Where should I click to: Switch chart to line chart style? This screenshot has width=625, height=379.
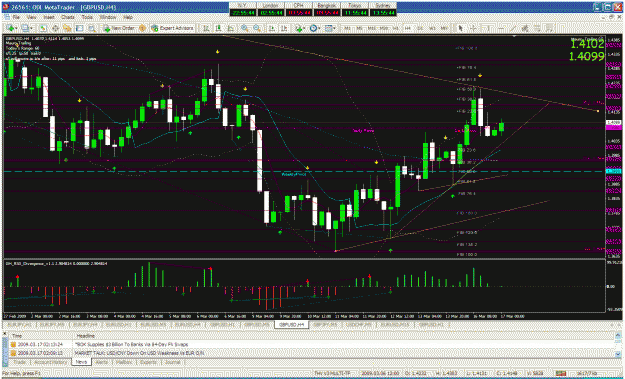(x=231, y=28)
